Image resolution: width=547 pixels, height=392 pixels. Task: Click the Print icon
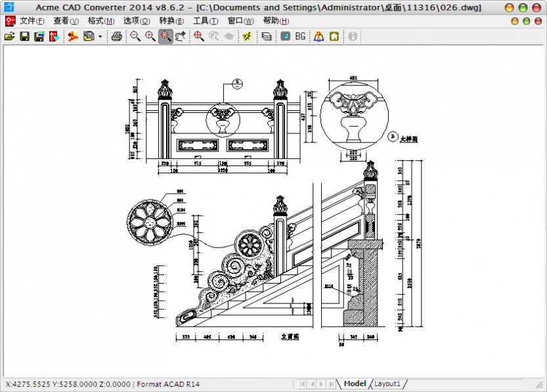point(116,36)
